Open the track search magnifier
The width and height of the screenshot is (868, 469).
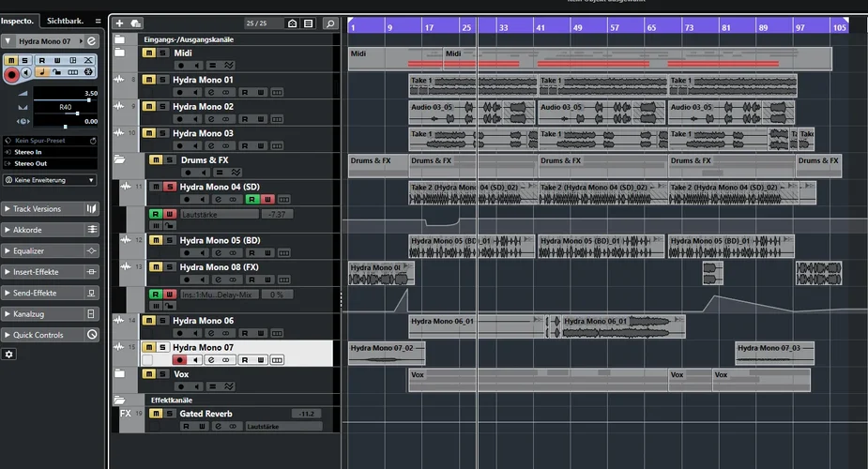coord(329,23)
